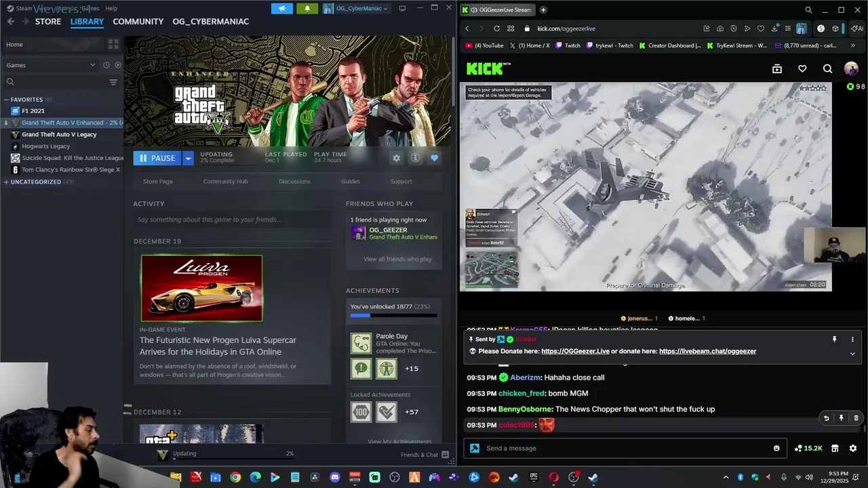Open Steam Help menu
Image resolution: width=868 pixels, height=488 pixels.
coord(111,8)
